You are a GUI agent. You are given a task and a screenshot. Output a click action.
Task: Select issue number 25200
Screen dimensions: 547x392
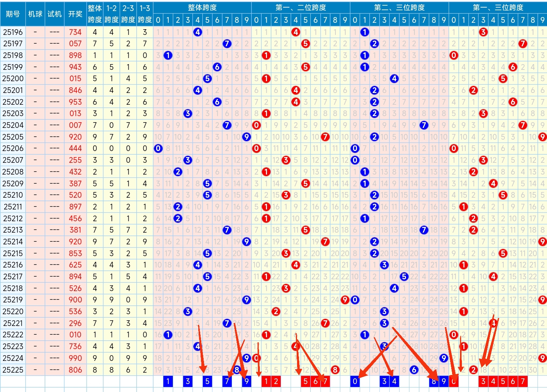(x=13, y=79)
